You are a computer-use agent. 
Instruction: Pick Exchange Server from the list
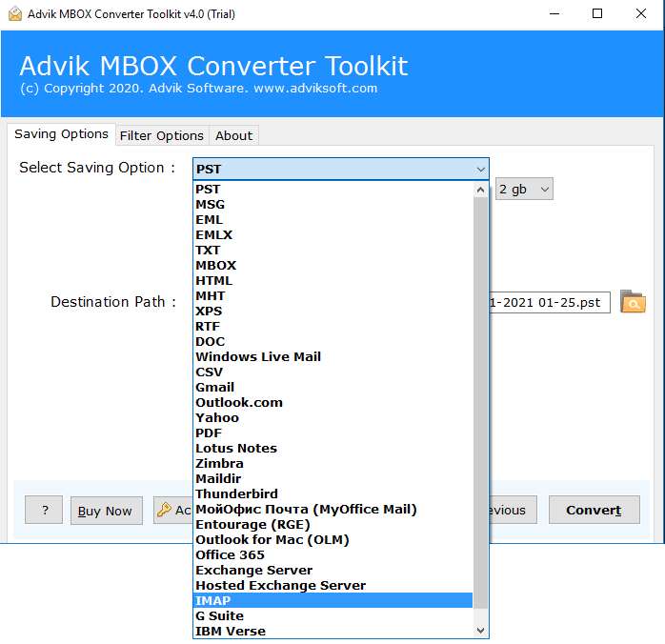click(332, 571)
